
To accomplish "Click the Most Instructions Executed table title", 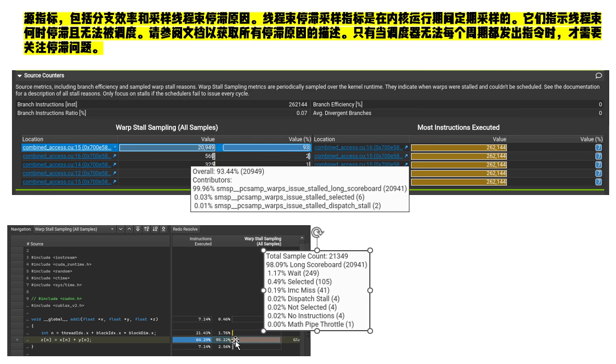I will 458,127.
